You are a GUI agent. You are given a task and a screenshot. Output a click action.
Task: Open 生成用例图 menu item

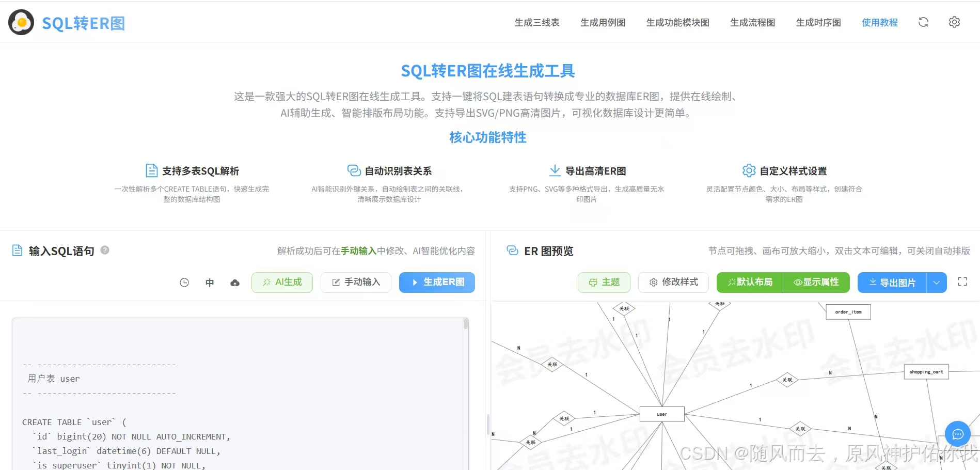pos(603,23)
